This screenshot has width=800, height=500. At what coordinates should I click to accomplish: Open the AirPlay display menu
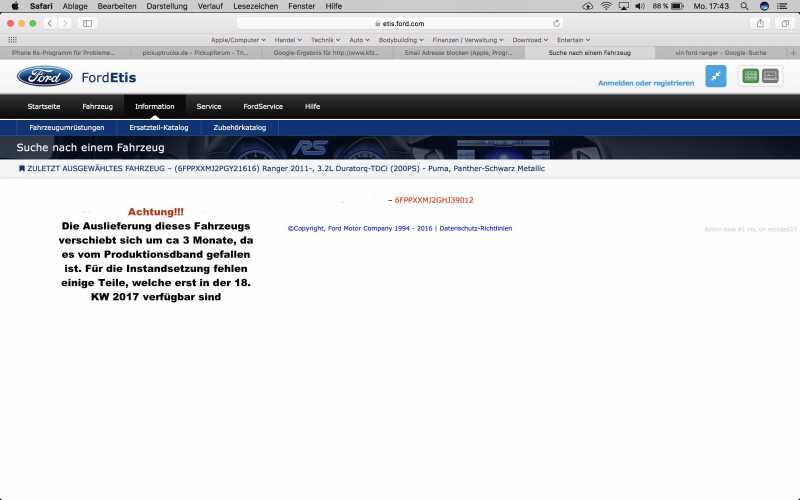(x=623, y=6)
